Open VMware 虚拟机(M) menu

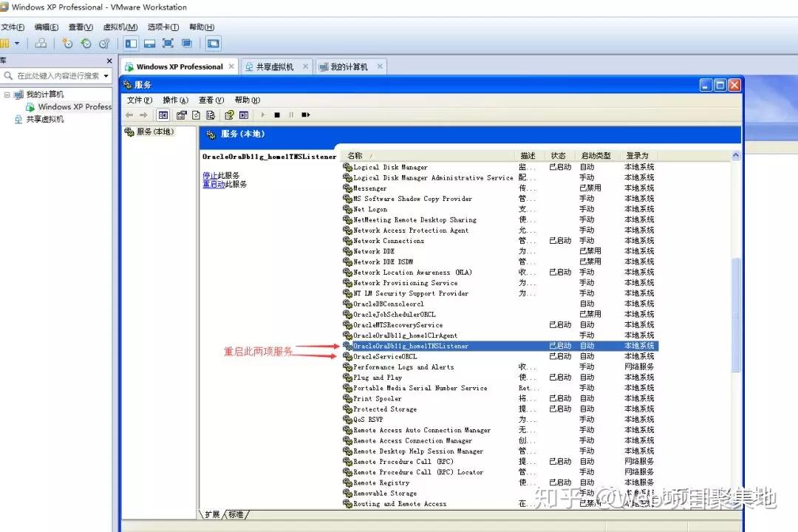click(x=120, y=27)
